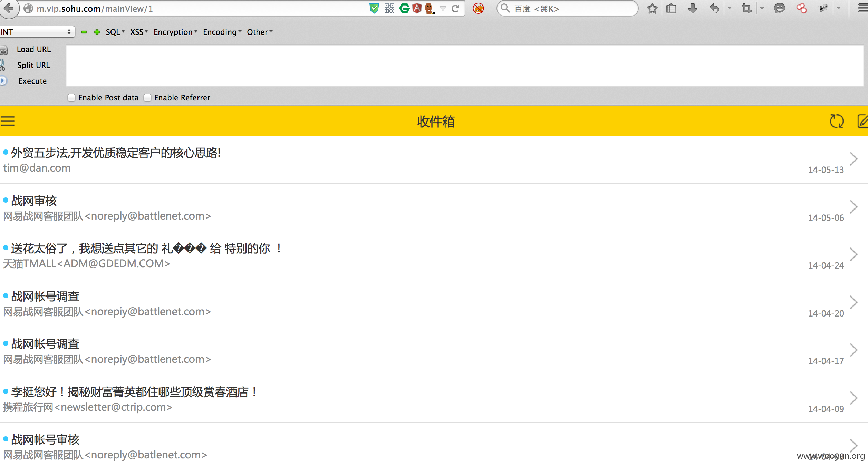Refresh the inbox with the circular arrows

(837, 121)
